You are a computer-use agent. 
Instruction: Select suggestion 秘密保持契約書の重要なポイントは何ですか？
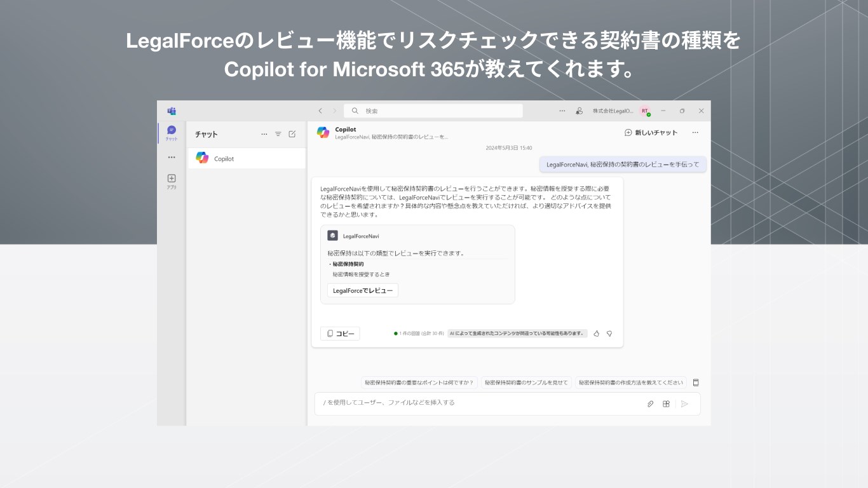(419, 383)
